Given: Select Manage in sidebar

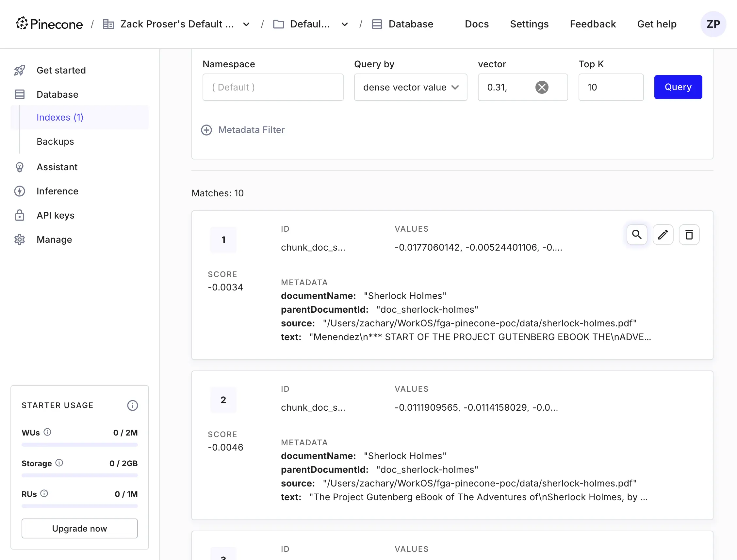Looking at the screenshot, I should pyautogui.click(x=80, y=240).
